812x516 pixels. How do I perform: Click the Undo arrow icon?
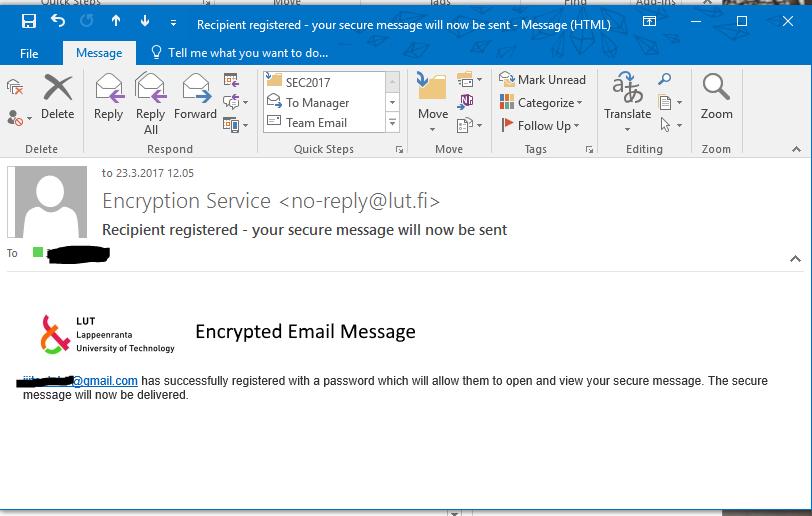point(58,21)
